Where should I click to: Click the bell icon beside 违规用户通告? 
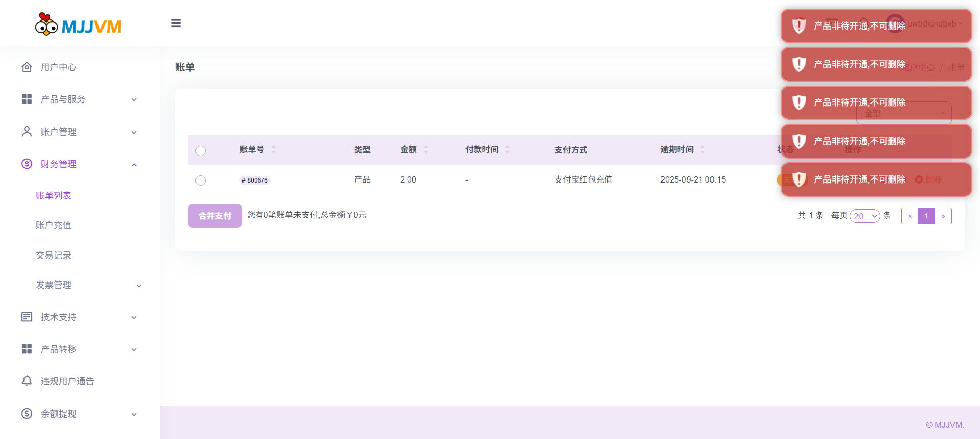[x=27, y=381]
